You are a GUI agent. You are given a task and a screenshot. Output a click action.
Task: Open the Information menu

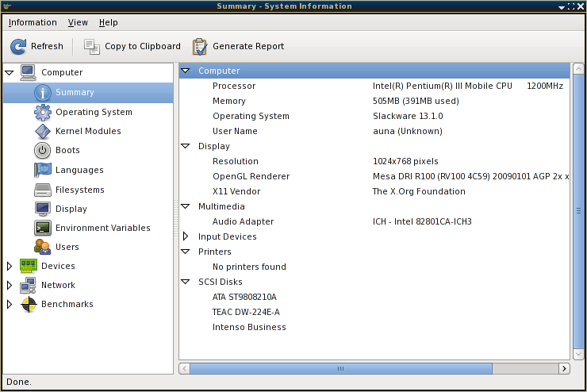tap(33, 22)
